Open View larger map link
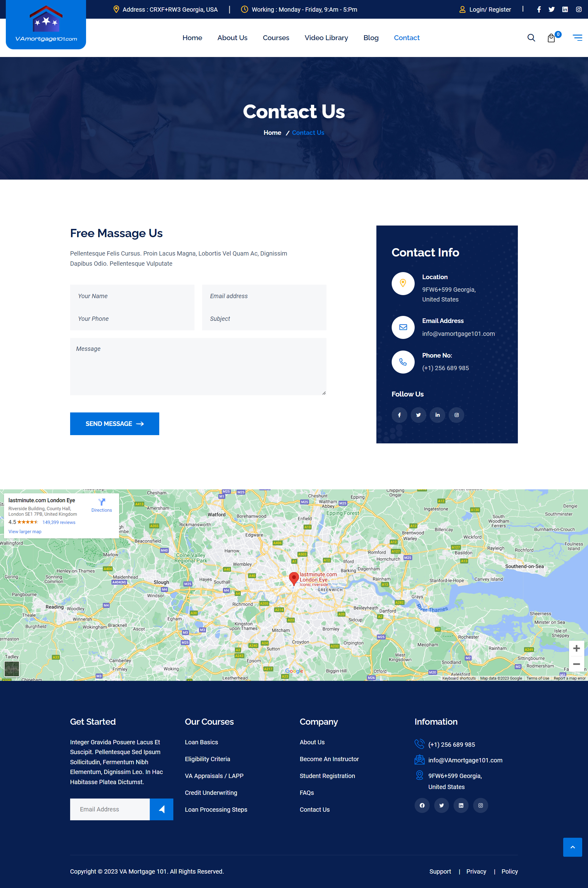 pyautogui.click(x=25, y=532)
